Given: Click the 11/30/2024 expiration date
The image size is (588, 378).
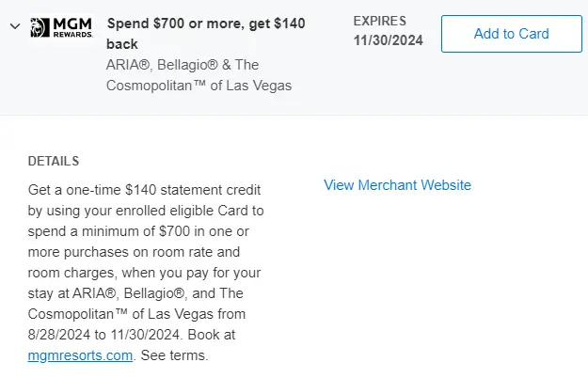Looking at the screenshot, I should coord(389,41).
